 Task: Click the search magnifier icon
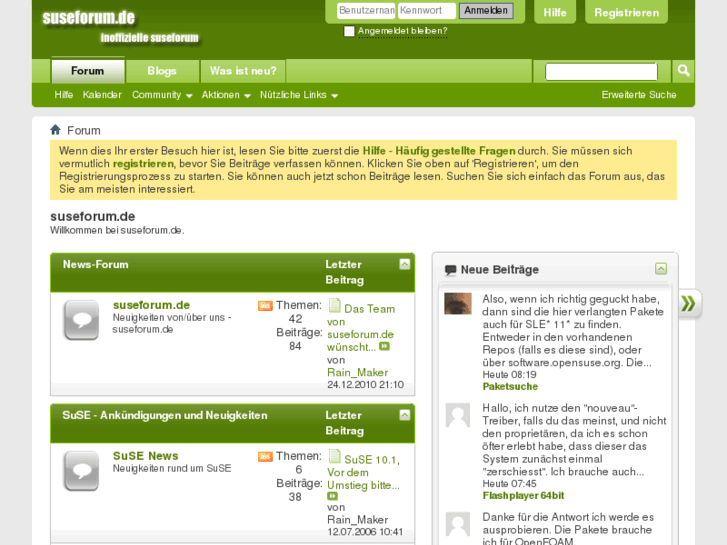tap(683, 71)
